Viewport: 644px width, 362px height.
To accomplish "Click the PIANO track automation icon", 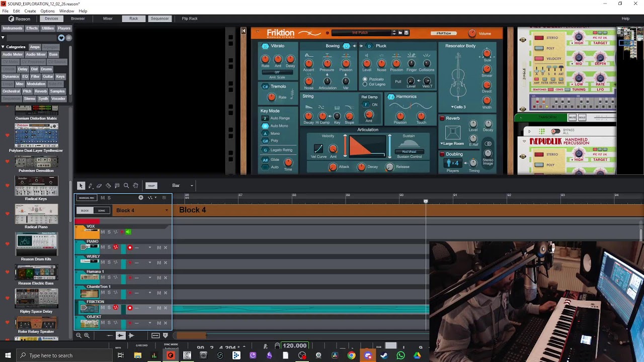I will (115, 247).
